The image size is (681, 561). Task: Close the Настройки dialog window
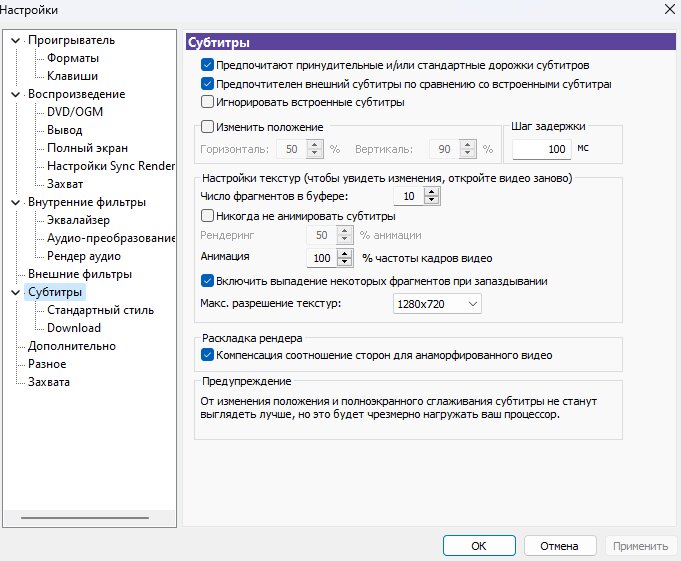click(x=670, y=9)
